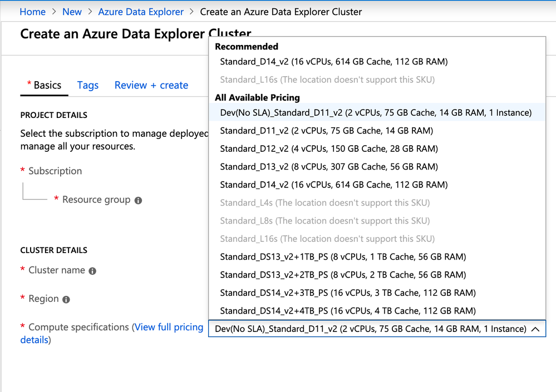This screenshot has width=556, height=392.
Task: Pick Standard_DS13_v2+2TB_PS option
Action: (377, 275)
